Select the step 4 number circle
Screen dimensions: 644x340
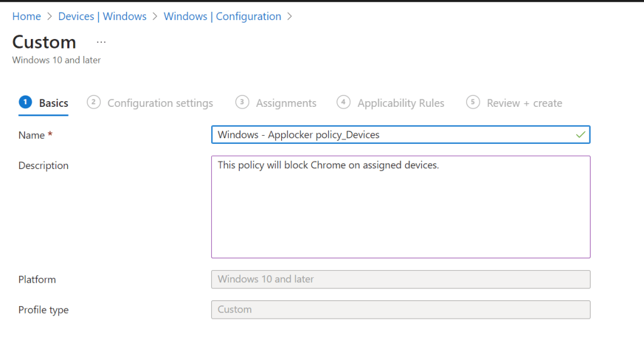pos(343,102)
